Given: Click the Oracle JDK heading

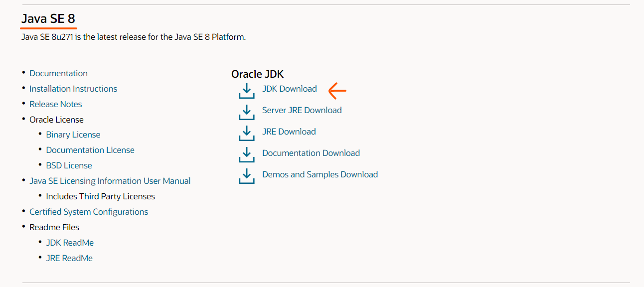Looking at the screenshot, I should click(x=257, y=74).
